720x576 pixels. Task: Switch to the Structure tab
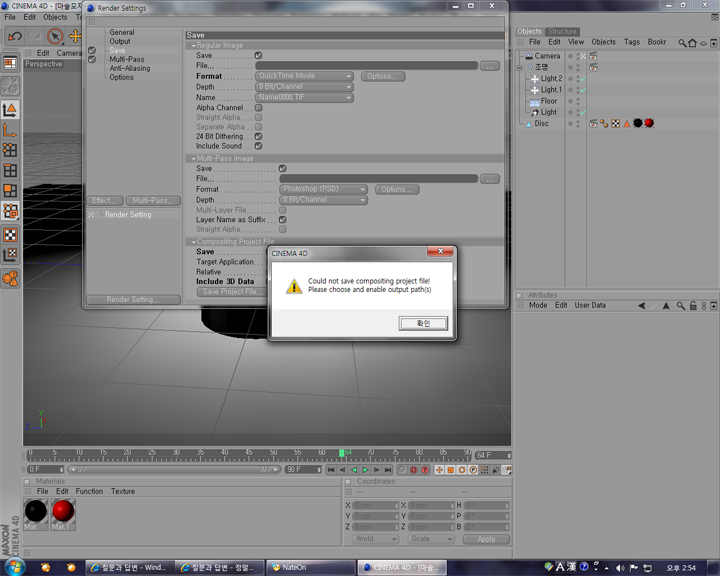click(562, 31)
